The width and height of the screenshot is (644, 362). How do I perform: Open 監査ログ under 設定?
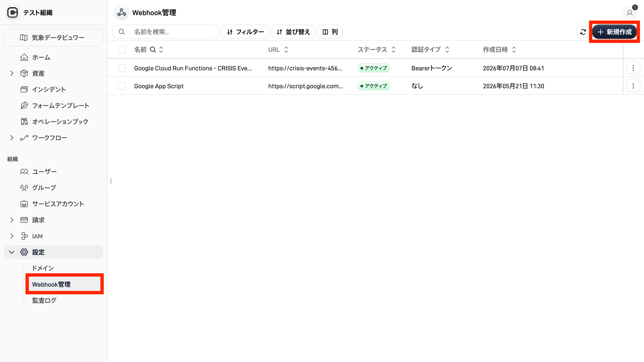click(x=64, y=300)
